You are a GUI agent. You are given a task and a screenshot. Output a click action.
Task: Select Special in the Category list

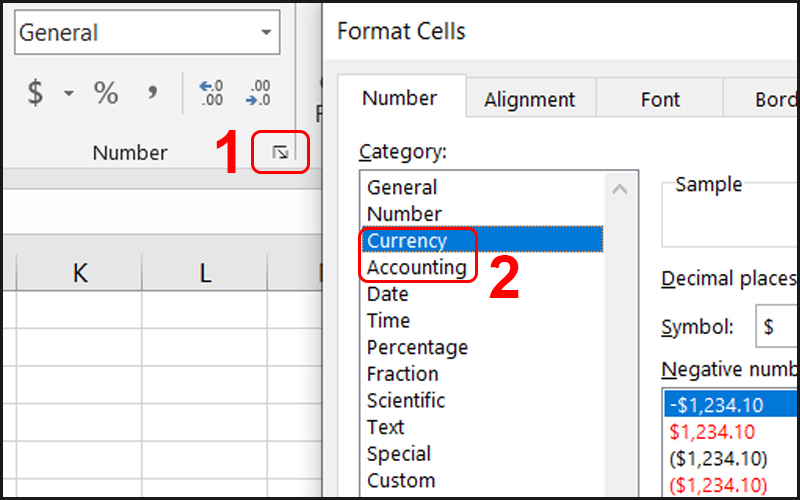[x=482, y=454]
